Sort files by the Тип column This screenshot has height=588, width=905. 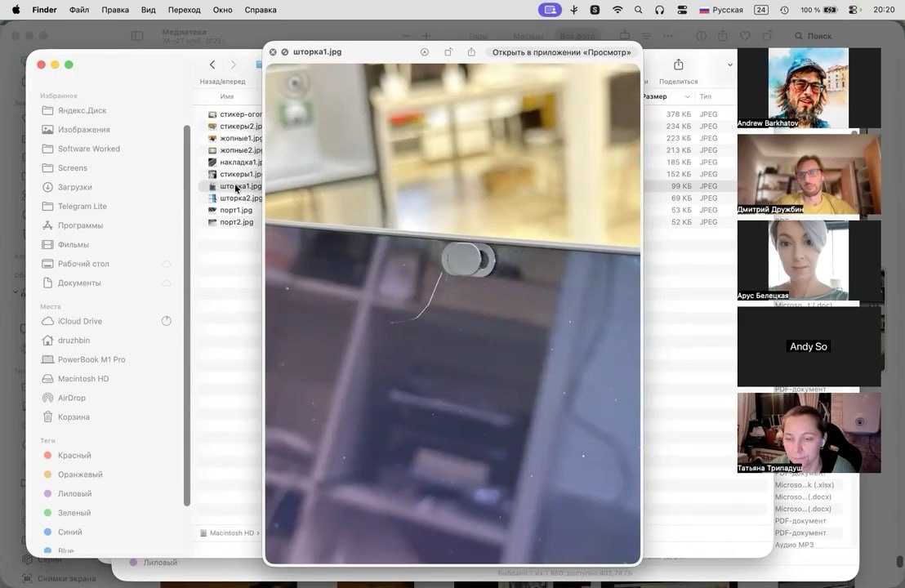pyautogui.click(x=706, y=96)
